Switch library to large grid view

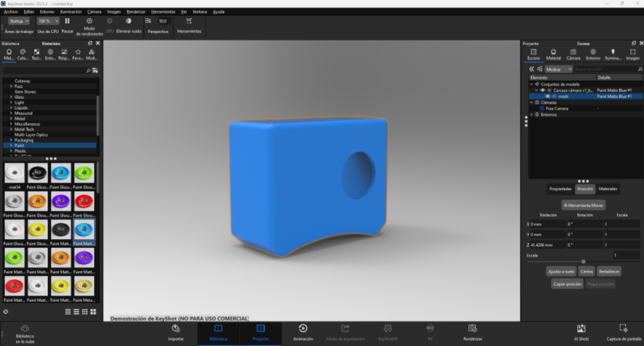click(93, 312)
